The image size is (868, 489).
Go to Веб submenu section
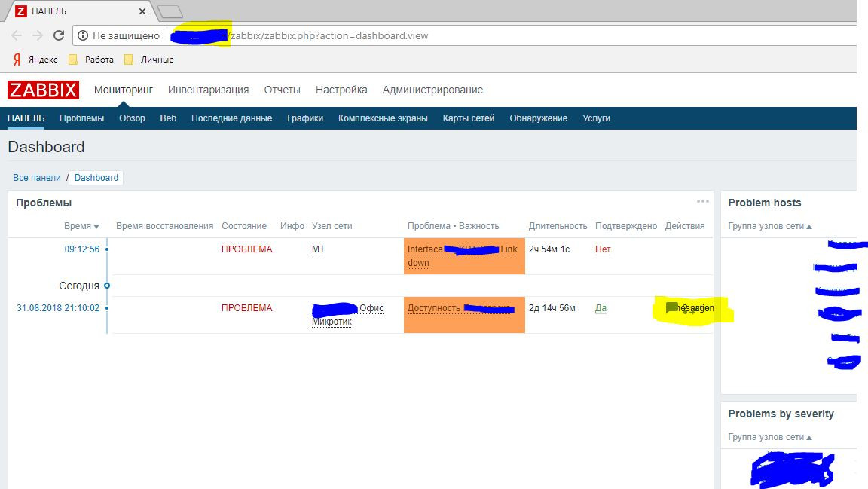pos(168,118)
